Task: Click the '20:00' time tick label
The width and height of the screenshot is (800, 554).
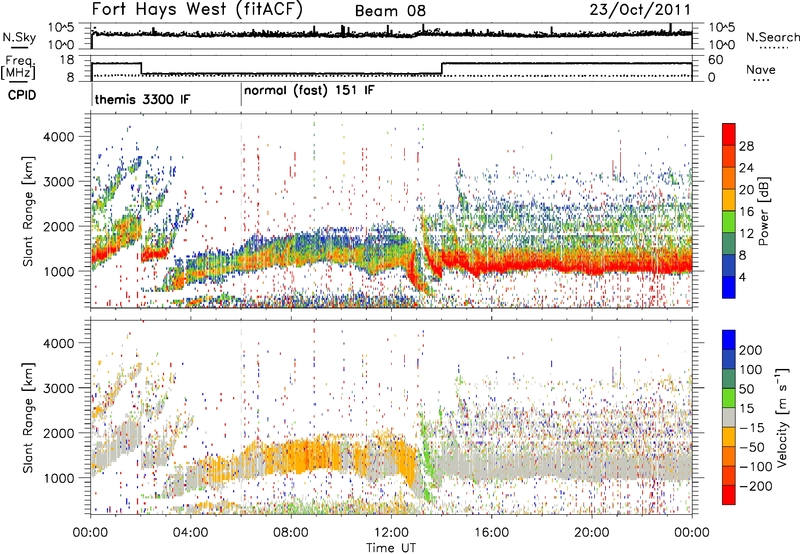Action: pos(591,533)
